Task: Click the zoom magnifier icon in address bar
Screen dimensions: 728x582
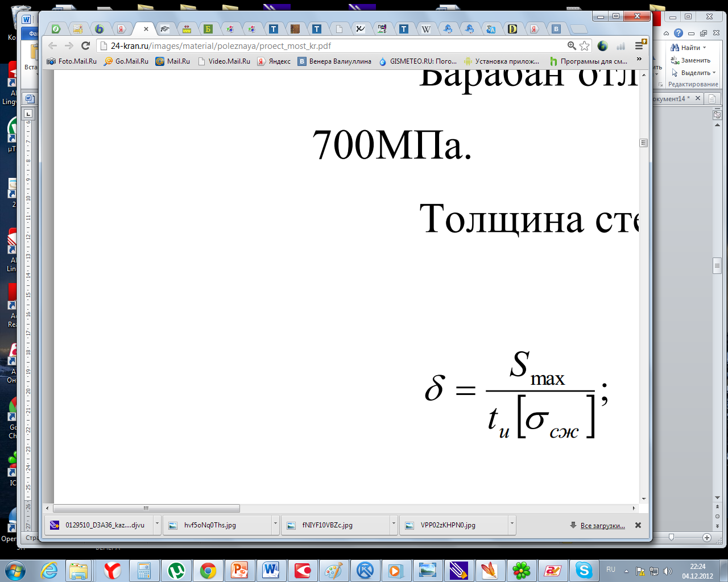Action: [572, 46]
